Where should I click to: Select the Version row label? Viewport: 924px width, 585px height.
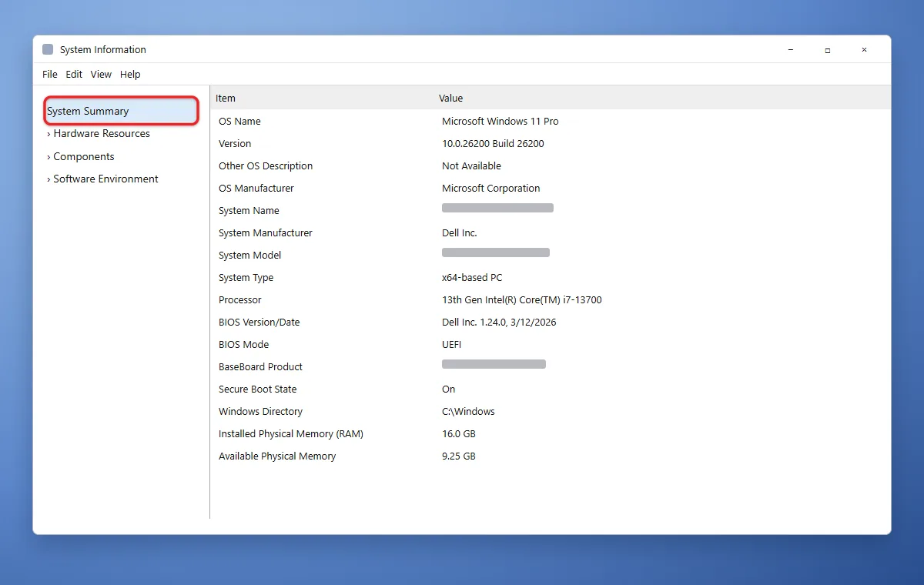pyautogui.click(x=235, y=144)
